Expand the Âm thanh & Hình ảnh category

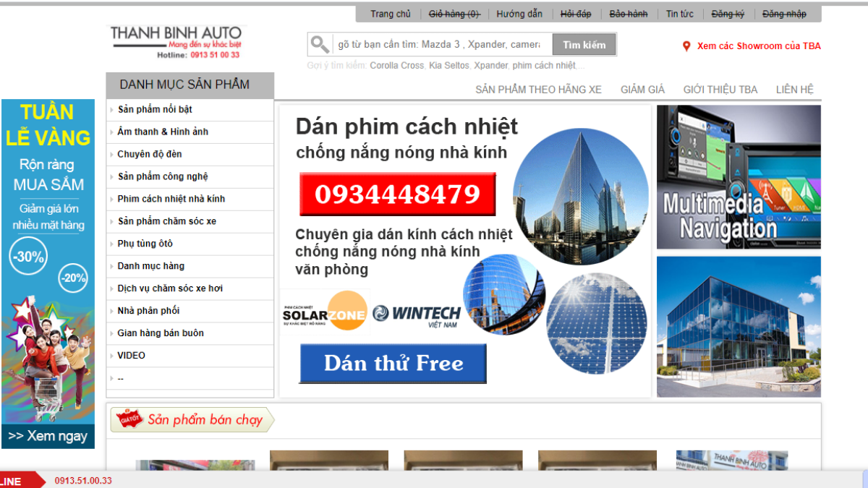tap(162, 132)
